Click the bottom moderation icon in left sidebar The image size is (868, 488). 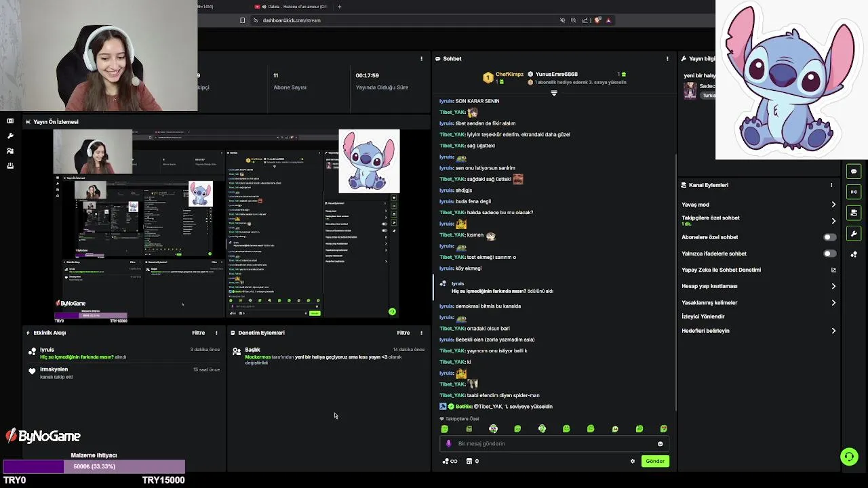10,165
